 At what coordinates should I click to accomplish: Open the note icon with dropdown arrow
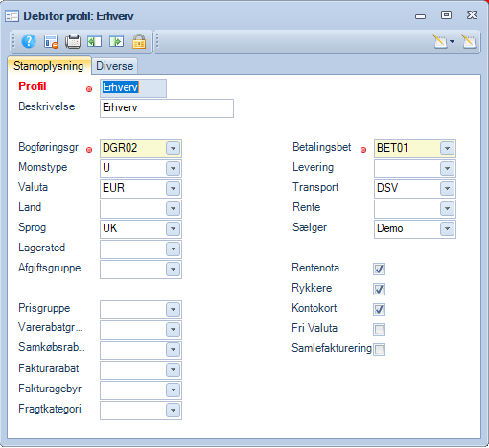[443, 41]
